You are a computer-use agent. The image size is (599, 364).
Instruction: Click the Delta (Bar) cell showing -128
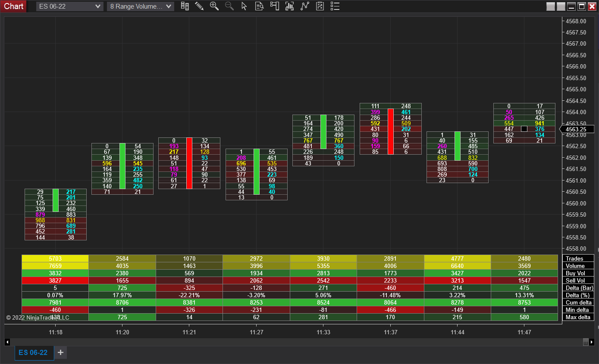pos(256,288)
